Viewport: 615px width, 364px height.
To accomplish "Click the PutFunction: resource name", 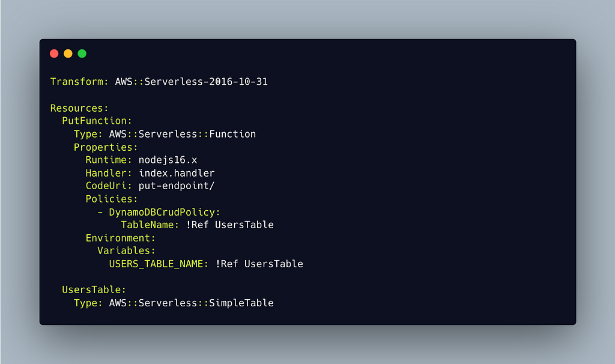I will (x=97, y=121).
